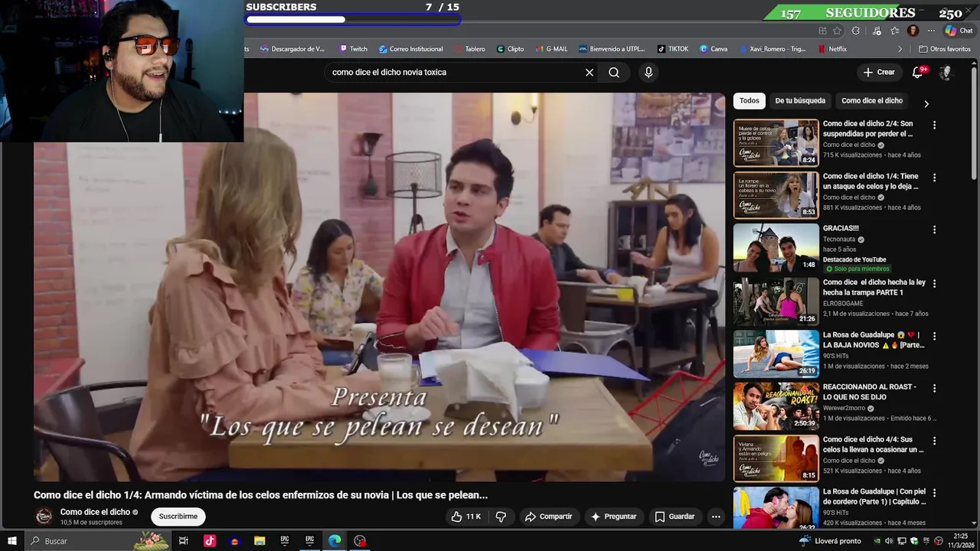Open options for REACCIONANDO AL ROAST video
This screenshot has height=551, width=980.
pyautogui.click(x=934, y=388)
